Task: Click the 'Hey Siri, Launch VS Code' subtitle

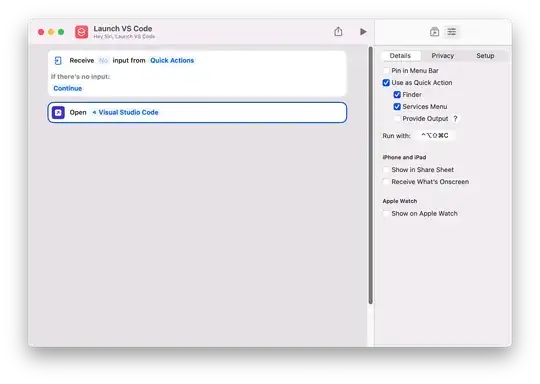Action: (124, 37)
